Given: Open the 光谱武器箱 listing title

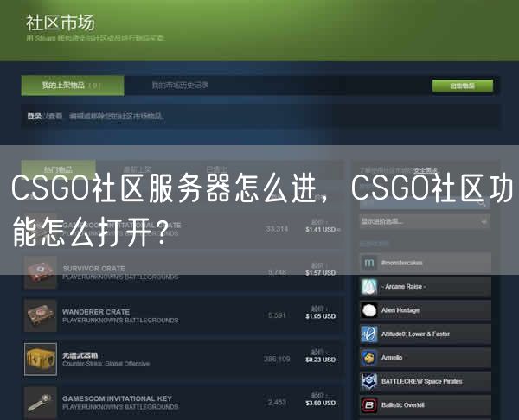Looking at the screenshot, I should click(80, 355).
